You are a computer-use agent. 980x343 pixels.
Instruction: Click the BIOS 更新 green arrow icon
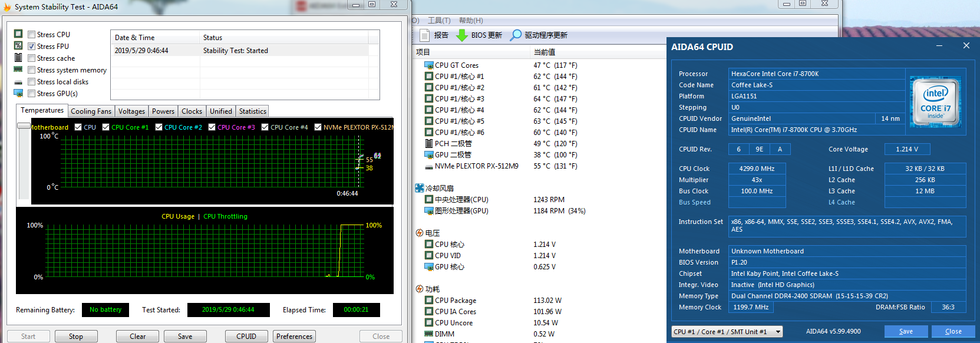click(462, 35)
